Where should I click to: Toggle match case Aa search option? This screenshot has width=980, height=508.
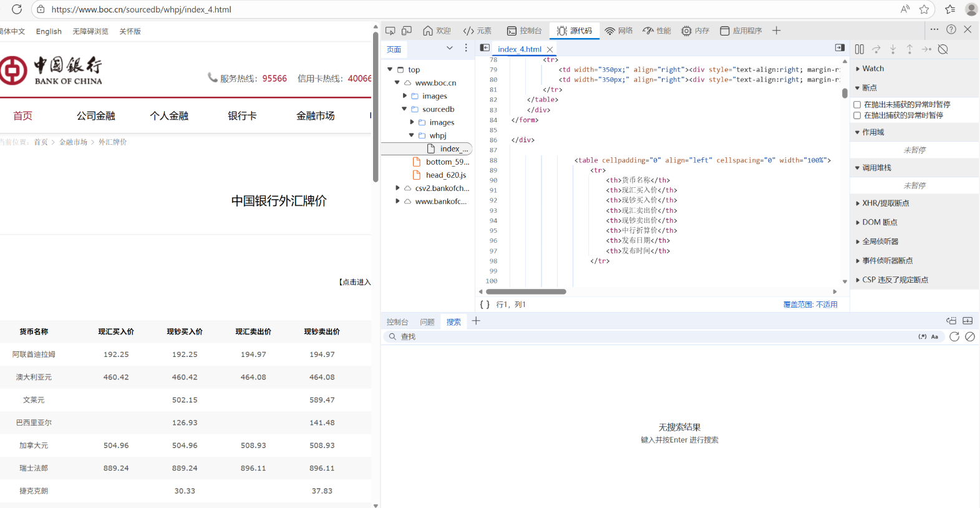(934, 336)
